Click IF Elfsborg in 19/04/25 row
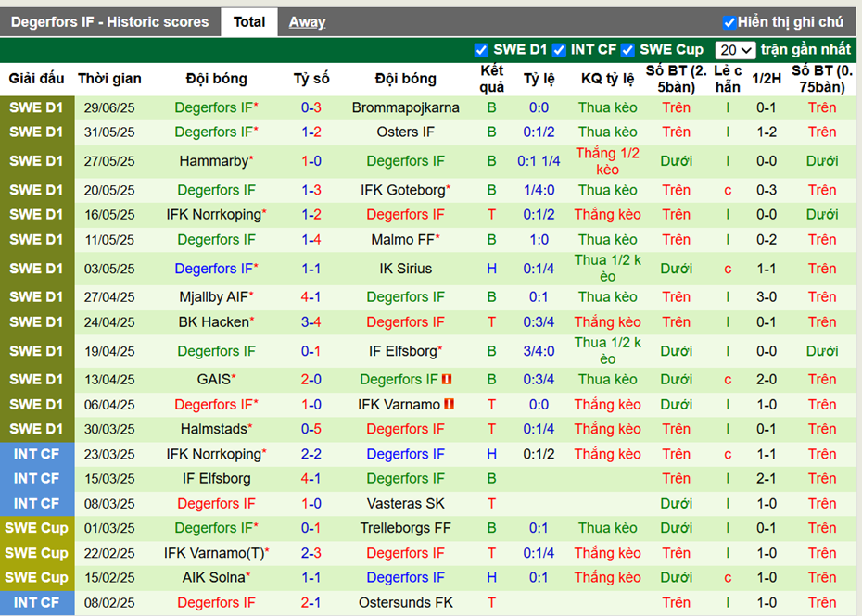This screenshot has height=616, width=862. tap(403, 351)
